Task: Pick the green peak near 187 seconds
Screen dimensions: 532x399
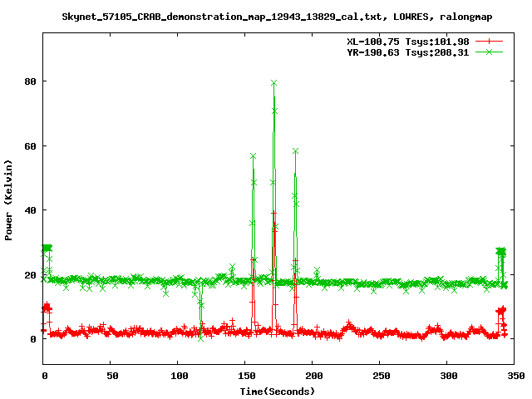Action: point(295,151)
